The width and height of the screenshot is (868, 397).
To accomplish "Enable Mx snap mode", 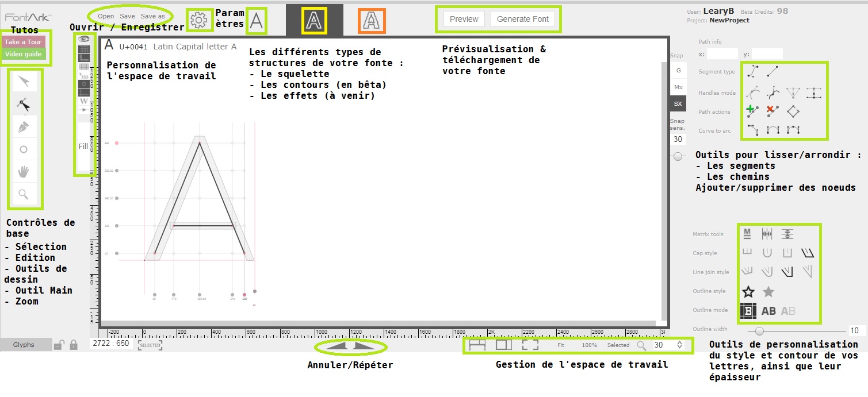I will 678,87.
